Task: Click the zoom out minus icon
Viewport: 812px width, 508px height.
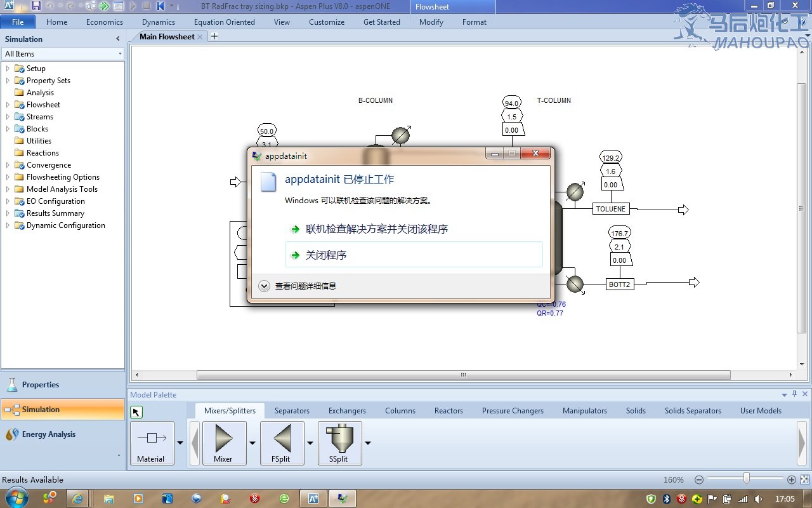Action: click(x=699, y=480)
